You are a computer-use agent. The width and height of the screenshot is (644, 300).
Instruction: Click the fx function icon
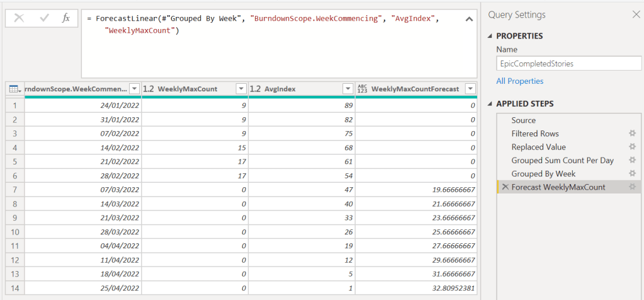[65, 18]
